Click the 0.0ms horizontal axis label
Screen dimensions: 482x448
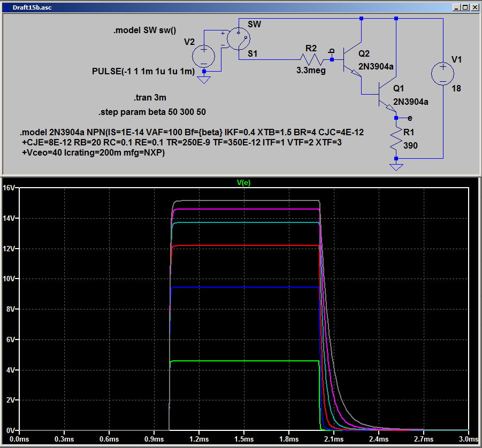coord(19,439)
